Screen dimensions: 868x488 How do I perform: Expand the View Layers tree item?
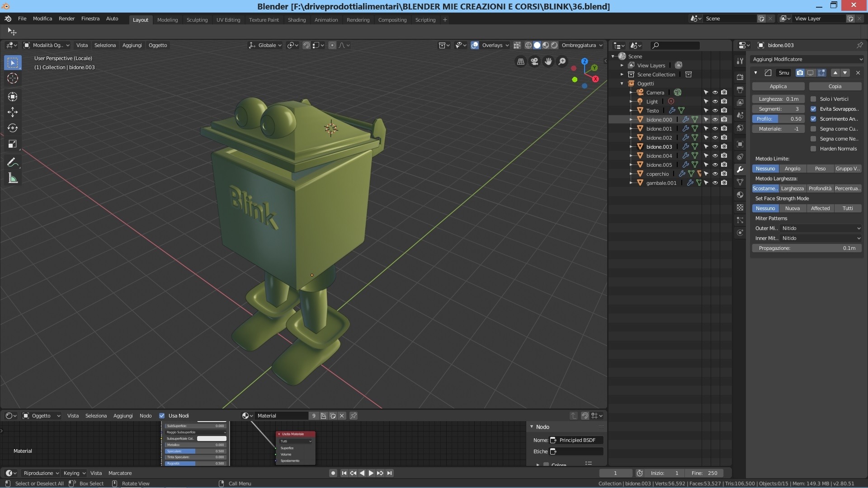[622, 65]
